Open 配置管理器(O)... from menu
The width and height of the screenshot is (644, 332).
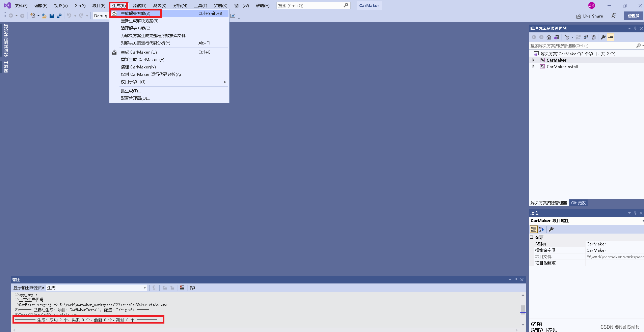(x=169, y=98)
